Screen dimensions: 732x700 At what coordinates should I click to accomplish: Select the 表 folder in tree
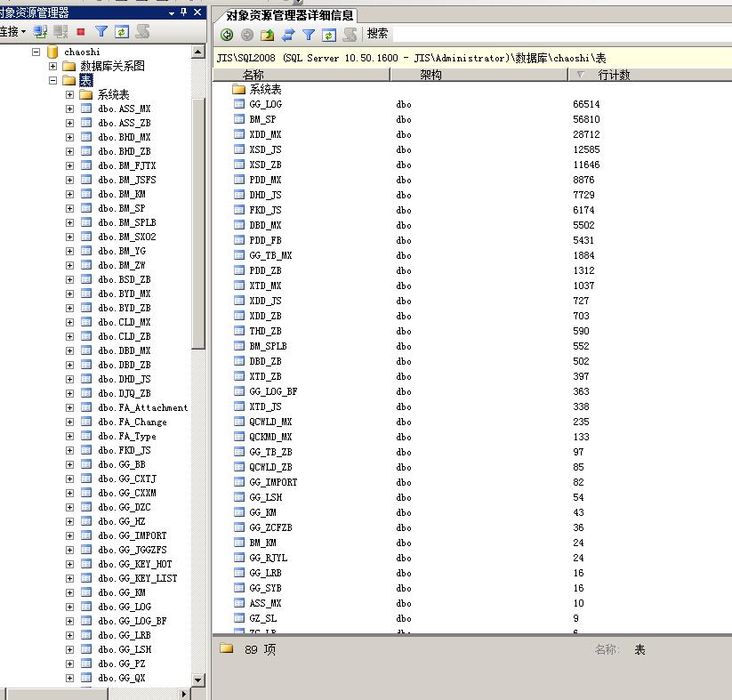(86, 80)
